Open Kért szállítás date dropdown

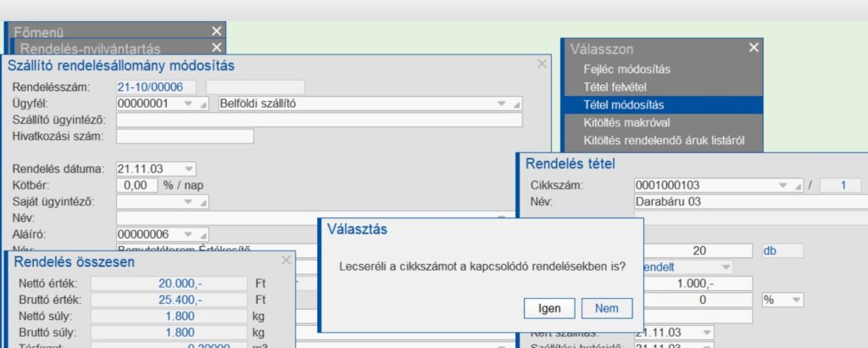point(707,333)
